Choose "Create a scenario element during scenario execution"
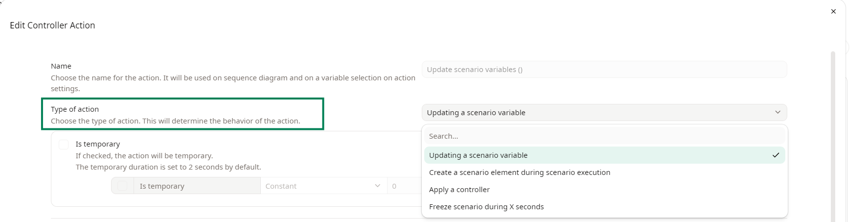The height and width of the screenshot is (222, 868). point(520,173)
